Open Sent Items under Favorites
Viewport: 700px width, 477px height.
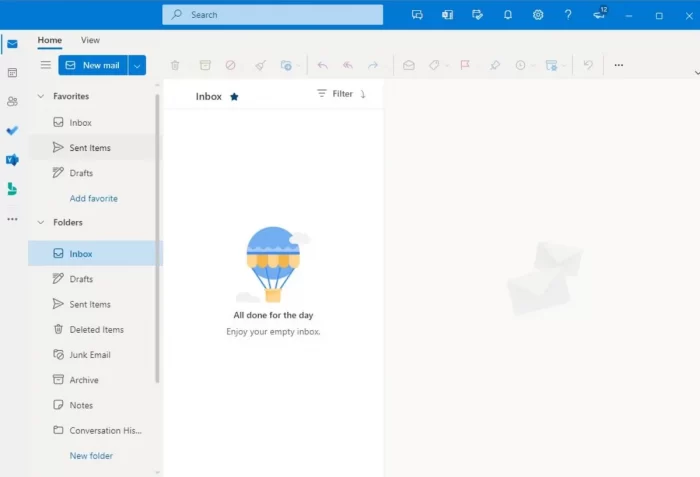click(x=93, y=148)
